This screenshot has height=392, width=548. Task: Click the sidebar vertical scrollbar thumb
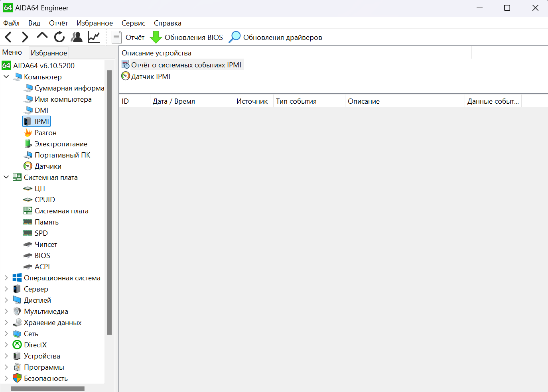[109, 202]
